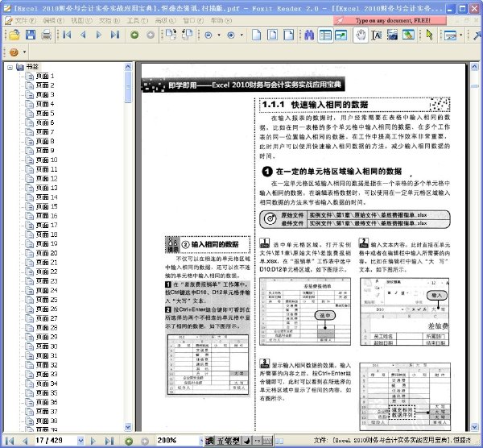Select bookmark 页面 17
Viewport: 483px width, 448px height.
pyautogui.click(x=47, y=225)
